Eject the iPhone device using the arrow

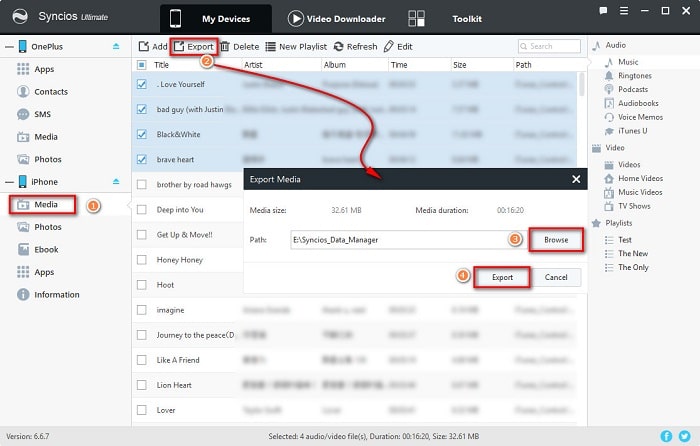(x=116, y=181)
